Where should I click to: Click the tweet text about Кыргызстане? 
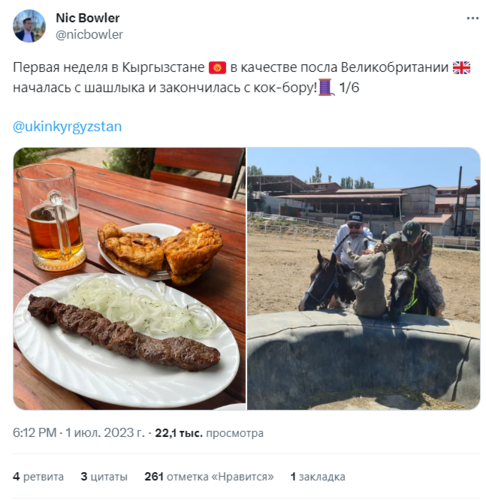[x=242, y=77]
